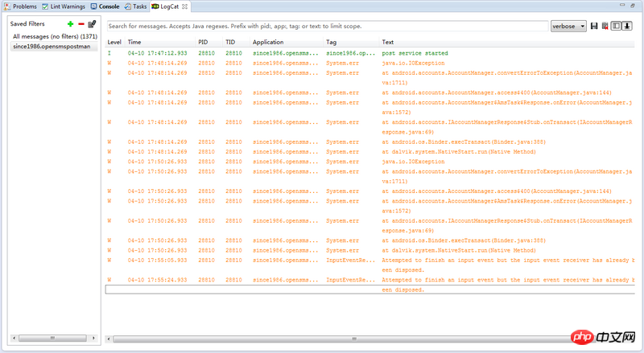Click since1986.op... tag in first row
The image size is (644, 353).
point(350,53)
